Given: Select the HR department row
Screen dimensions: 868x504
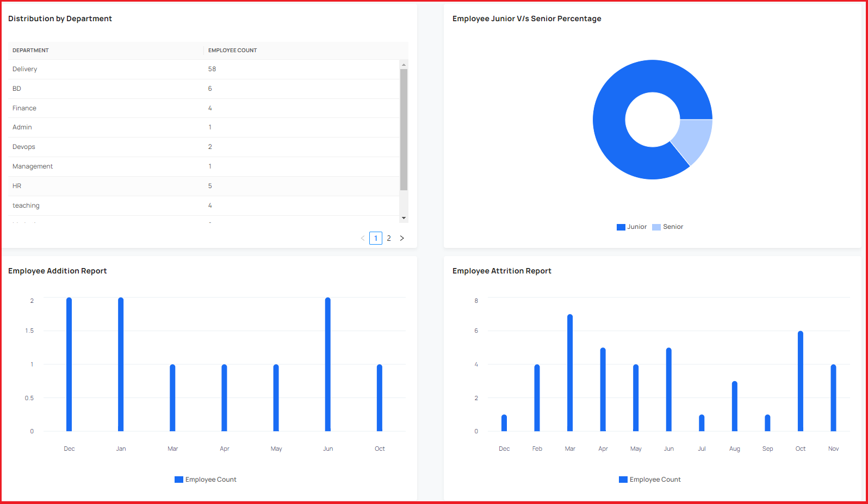Looking at the screenshot, I should pos(204,186).
